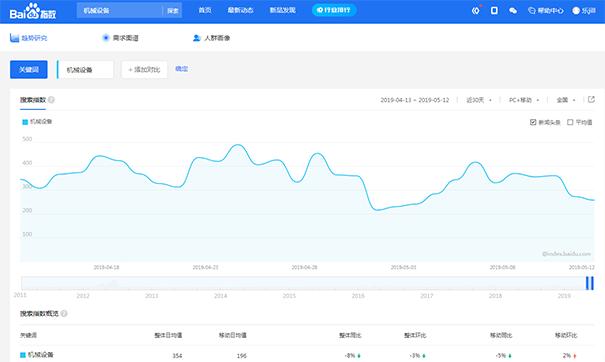
Task: Click the 机械设备 swatch in overview table
Action: pos(23,355)
